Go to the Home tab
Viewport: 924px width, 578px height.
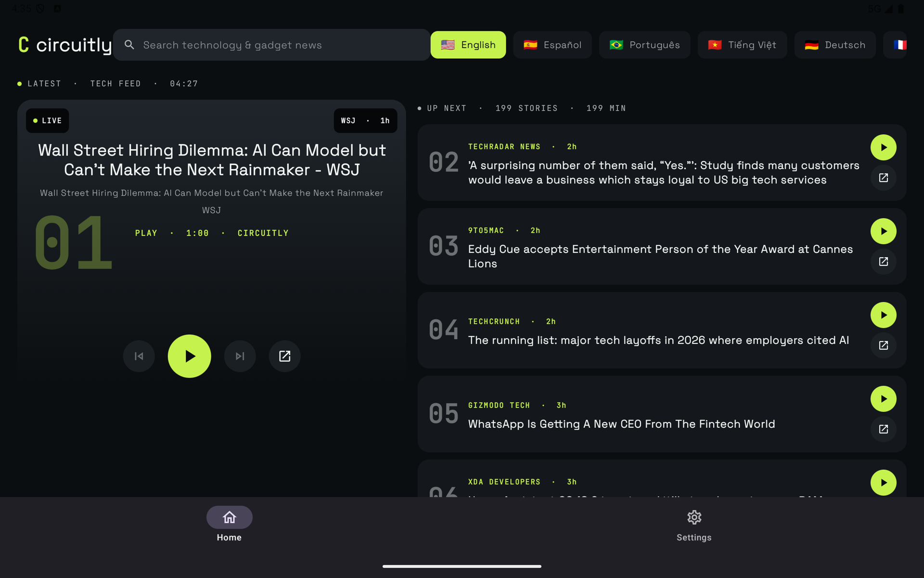[x=229, y=525]
